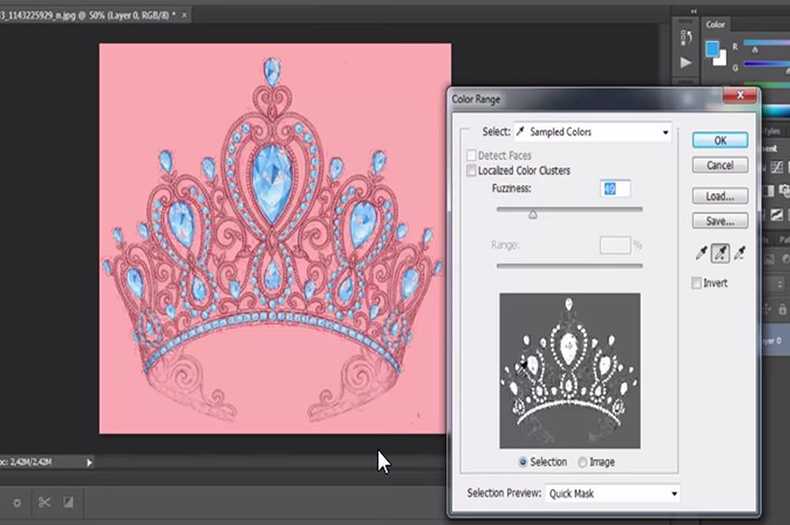Close the Color Range dialog
The height and width of the screenshot is (525, 790).
coord(740,95)
